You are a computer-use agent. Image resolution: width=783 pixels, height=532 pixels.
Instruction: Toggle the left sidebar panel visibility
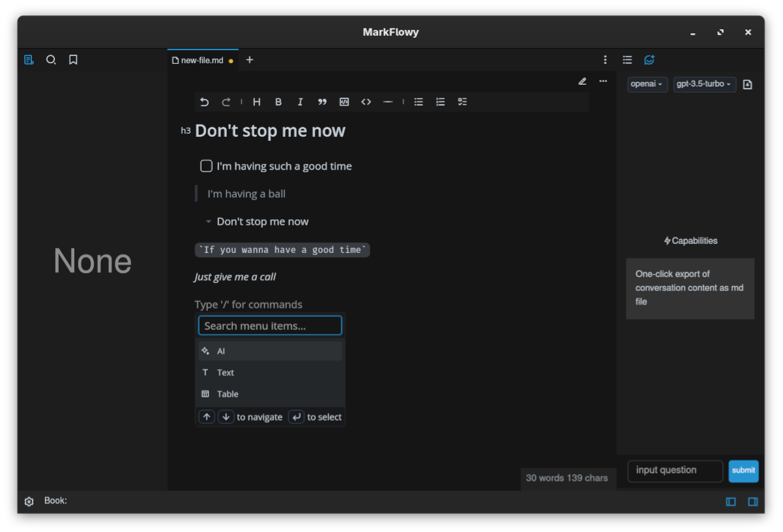point(731,501)
